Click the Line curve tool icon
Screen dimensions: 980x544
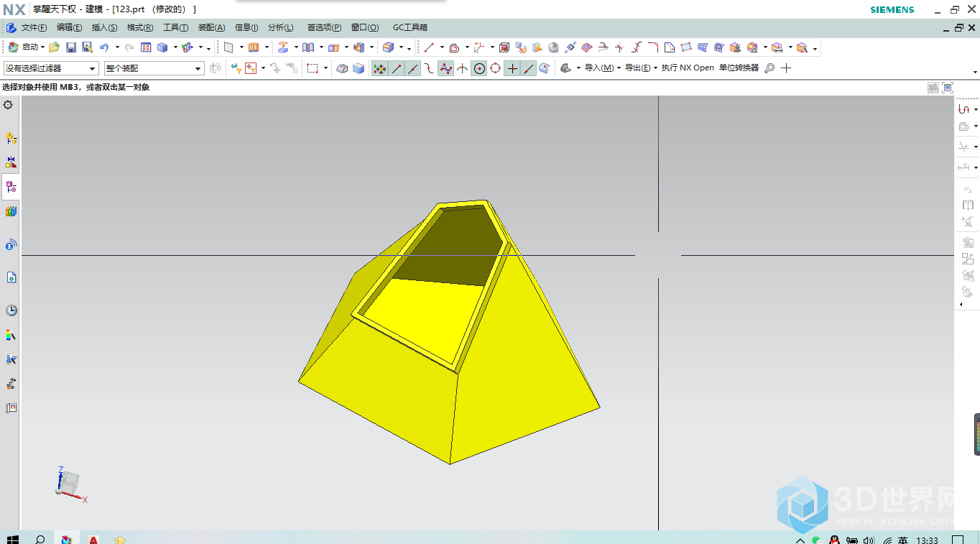coord(429,47)
